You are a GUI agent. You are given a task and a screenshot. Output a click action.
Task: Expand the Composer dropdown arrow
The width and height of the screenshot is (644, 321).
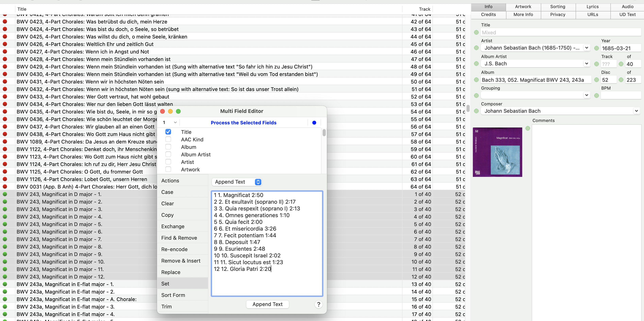pyautogui.click(x=636, y=111)
